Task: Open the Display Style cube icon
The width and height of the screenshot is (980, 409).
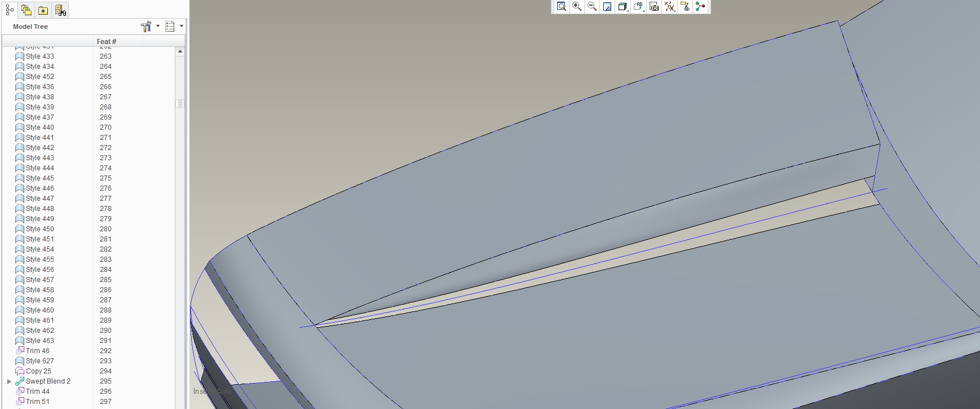Action: pos(623,6)
